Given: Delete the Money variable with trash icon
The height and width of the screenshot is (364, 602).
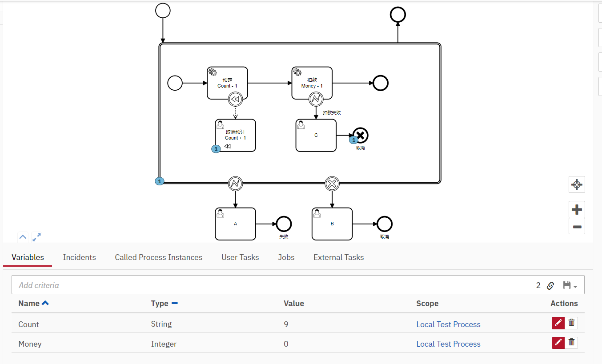Looking at the screenshot, I should pyautogui.click(x=571, y=342).
